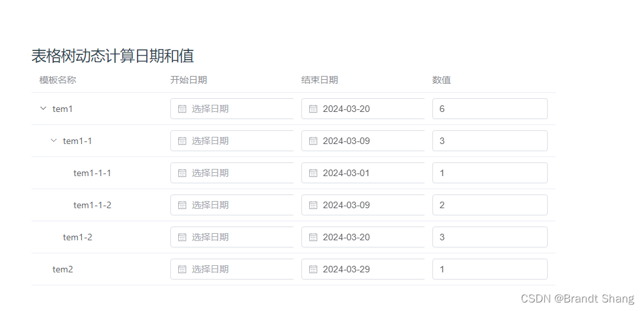
Task: Click calendar icon in tem1-2 end date
Action: point(313,237)
